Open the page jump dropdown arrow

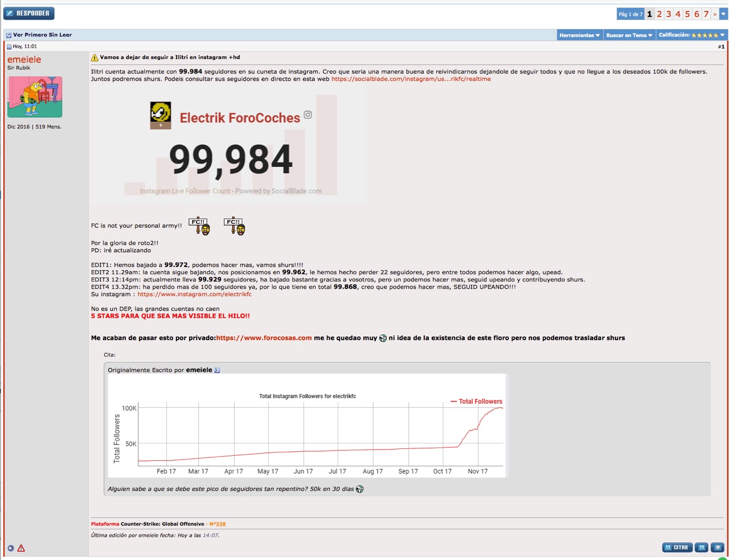coord(723,14)
